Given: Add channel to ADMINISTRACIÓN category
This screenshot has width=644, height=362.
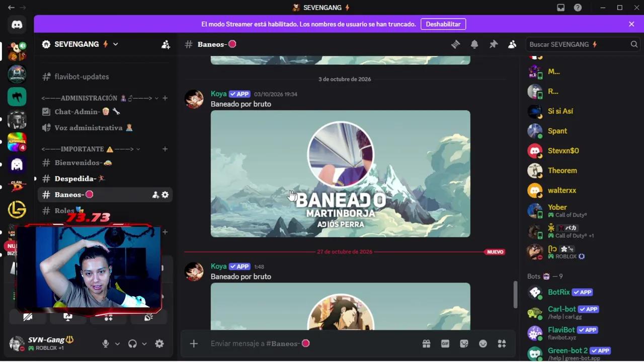Looking at the screenshot, I should point(165,98).
